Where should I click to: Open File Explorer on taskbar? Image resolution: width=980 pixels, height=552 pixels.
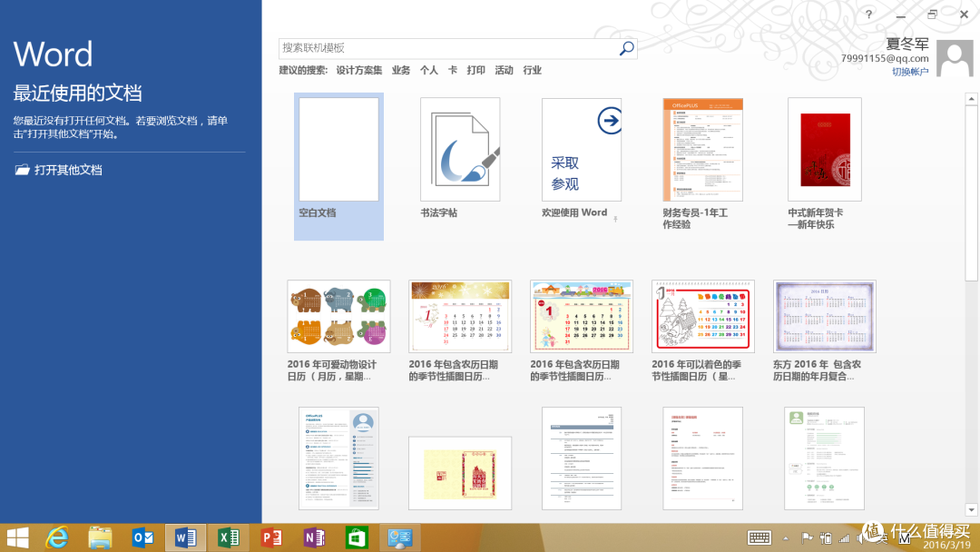(x=100, y=537)
